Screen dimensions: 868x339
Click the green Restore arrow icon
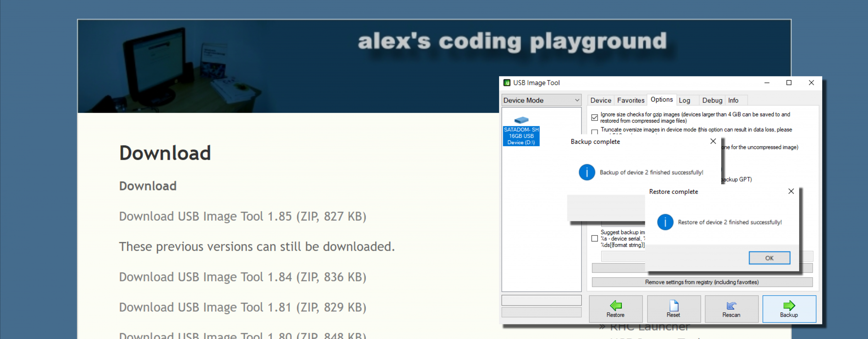[615, 305]
